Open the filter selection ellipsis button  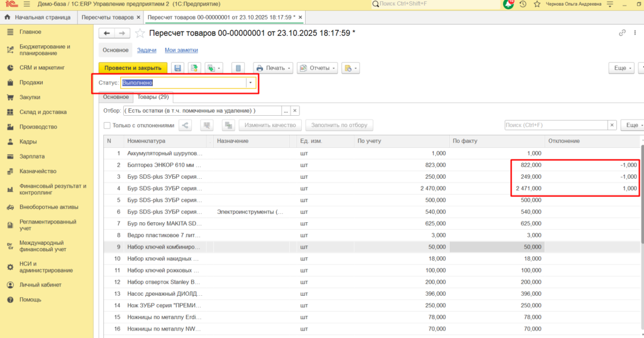(x=286, y=111)
